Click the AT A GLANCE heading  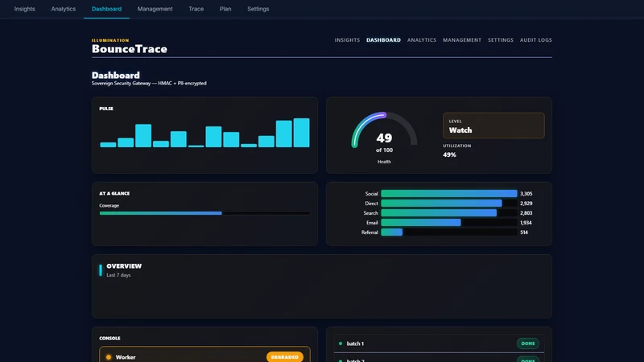click(114, 193)
